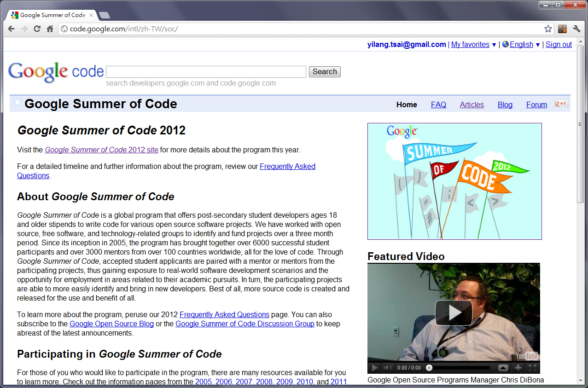Open the Articles tab

pos(472,104)
